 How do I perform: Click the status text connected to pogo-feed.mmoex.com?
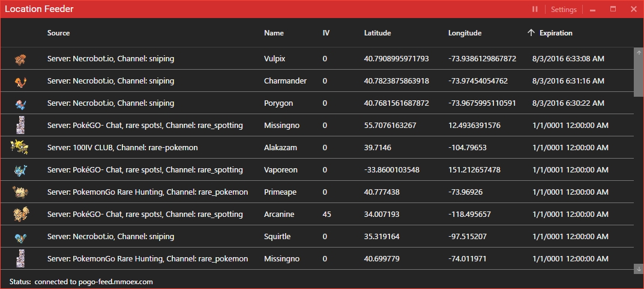click(94, 282)
